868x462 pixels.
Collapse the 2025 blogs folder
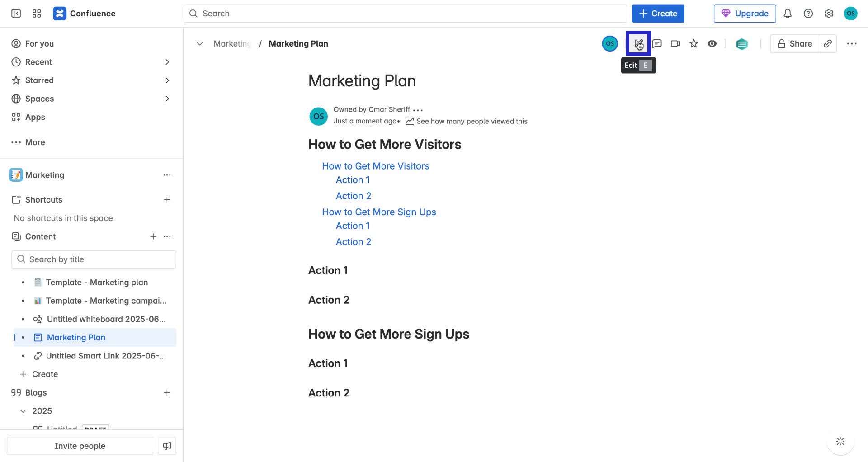pos(23,411)
